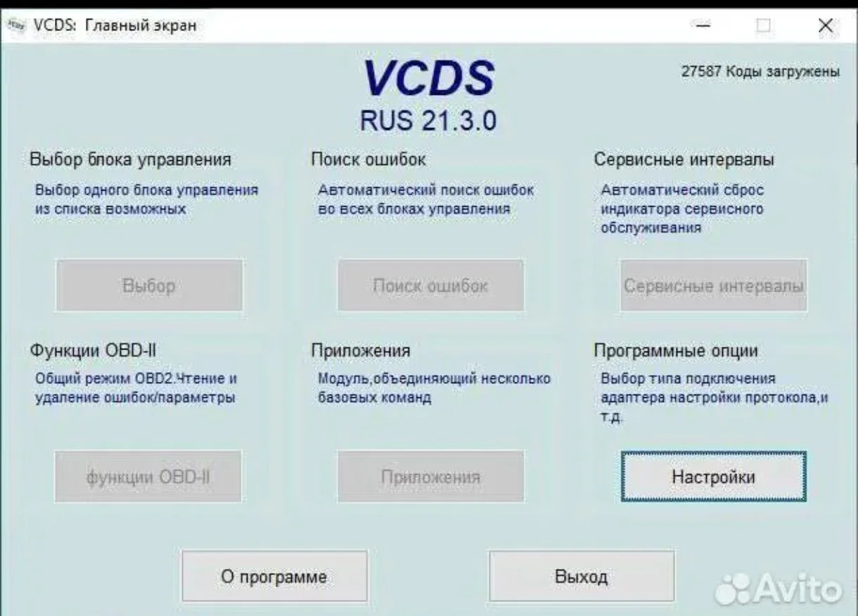Screen dimensions: 858x616
Task: Click 'Автоматический сброс индикатора' description text
Action: click(x=682, y=209)
